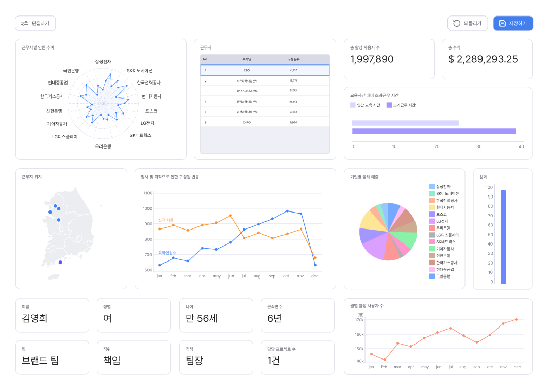Screen dimensions: 548x392
Task: Click the 편집하기 (Edit) button
Action: pyautogui.click(x=35, y=23)
